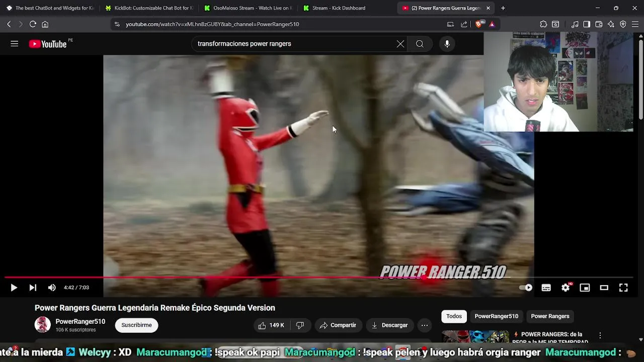The width and height of the screenshot is (644, 362).
Task: Open the Leo AI sparkle icon
Action: [611, 24]
